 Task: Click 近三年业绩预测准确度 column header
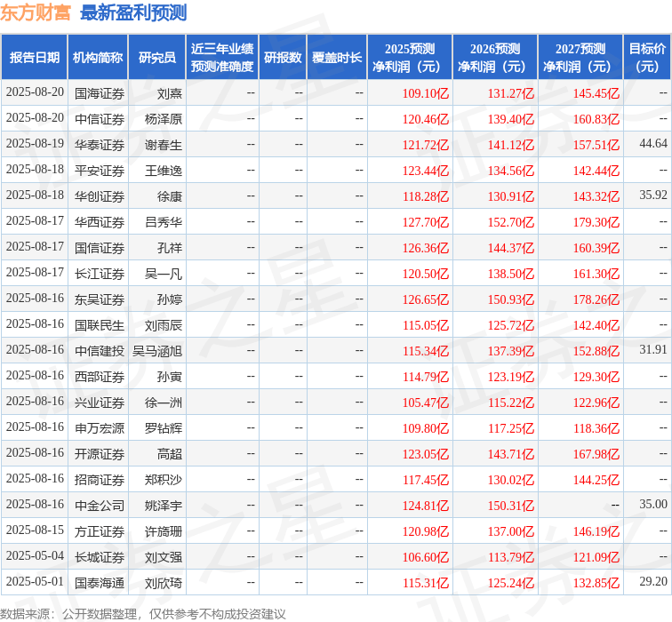pyautogui.click(x=221, y=58)
